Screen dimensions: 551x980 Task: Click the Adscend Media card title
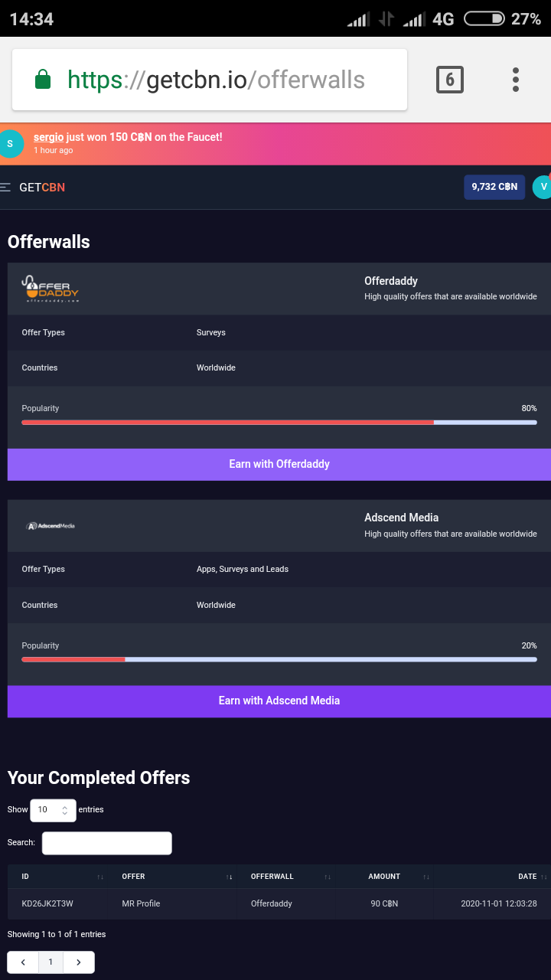(x=402, y=518)
